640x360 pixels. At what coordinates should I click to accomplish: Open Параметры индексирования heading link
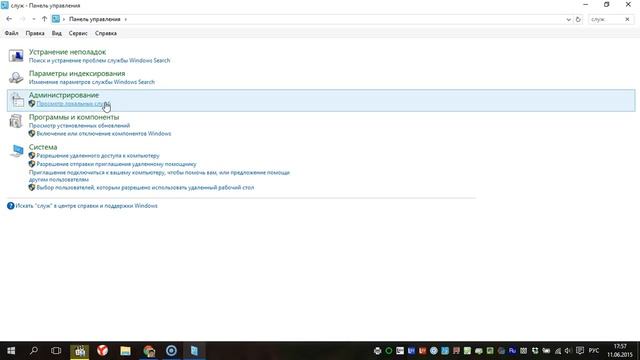pyautogui.click(x=77, y=73)
